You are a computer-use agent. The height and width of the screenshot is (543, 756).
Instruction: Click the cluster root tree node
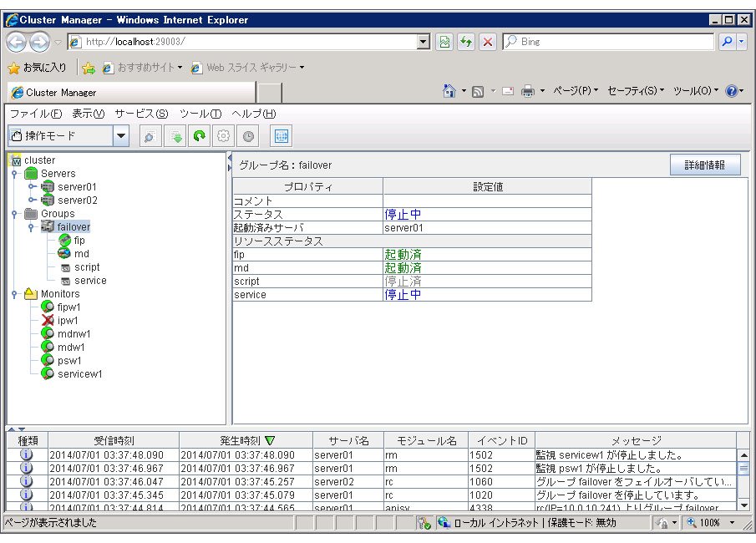click(x=39, y=160)
